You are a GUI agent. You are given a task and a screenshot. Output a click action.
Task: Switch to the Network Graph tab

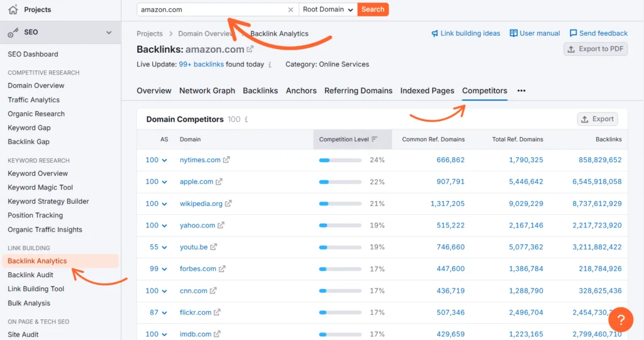click(x=207, y=90)
